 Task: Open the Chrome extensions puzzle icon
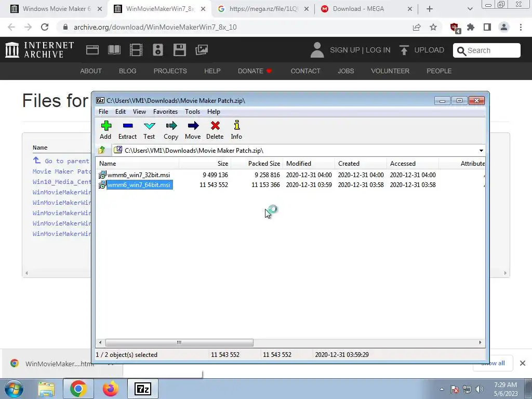click(471, 27)
